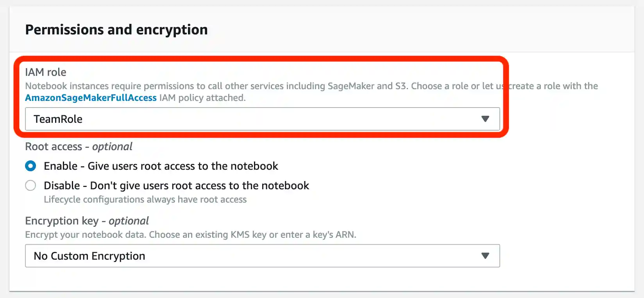Screen dimensions: 644x298
Task: Click the Permissions and encryption heading
Action: tap(116, 29)
